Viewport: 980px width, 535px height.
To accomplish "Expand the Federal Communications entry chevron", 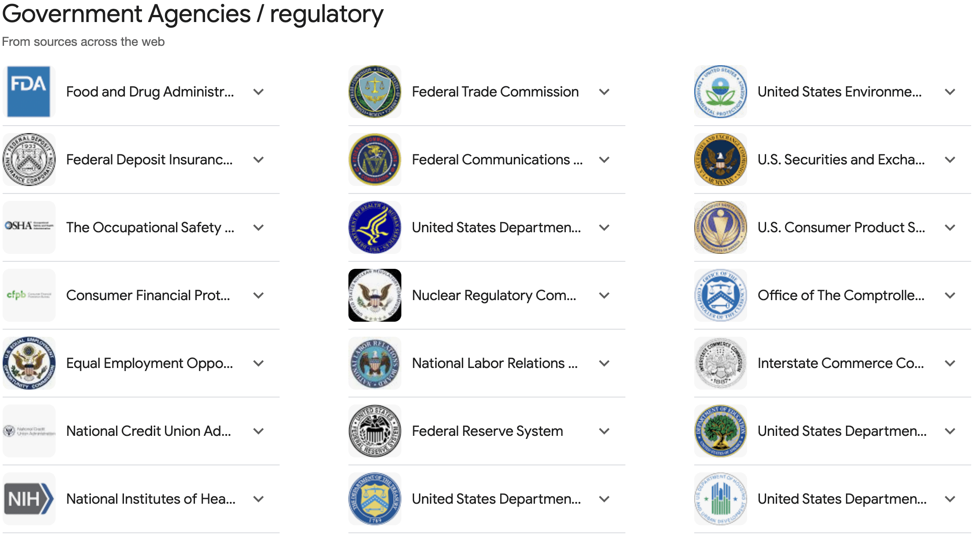I will point(605,160).
